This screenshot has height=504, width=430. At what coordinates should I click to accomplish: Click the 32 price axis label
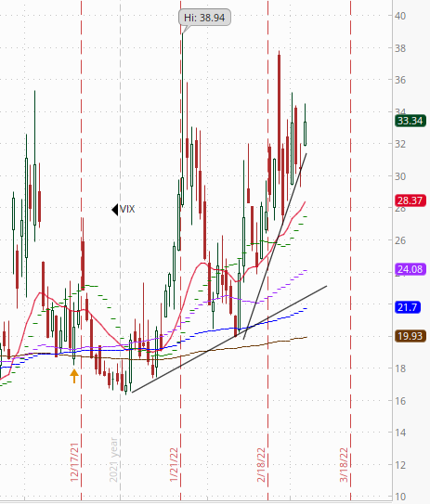[400, 144]
